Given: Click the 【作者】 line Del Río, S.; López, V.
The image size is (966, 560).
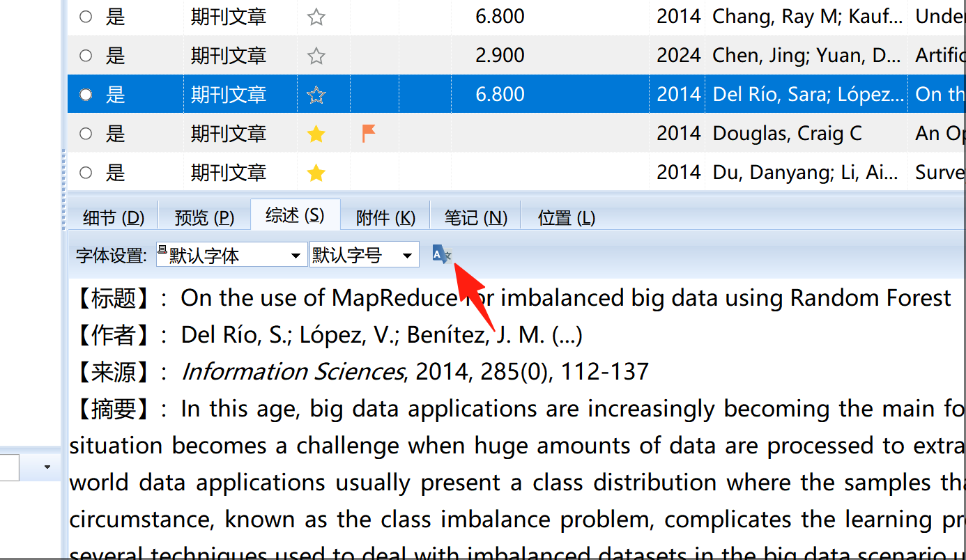Looking at the screenshot, I should point(327,335).
